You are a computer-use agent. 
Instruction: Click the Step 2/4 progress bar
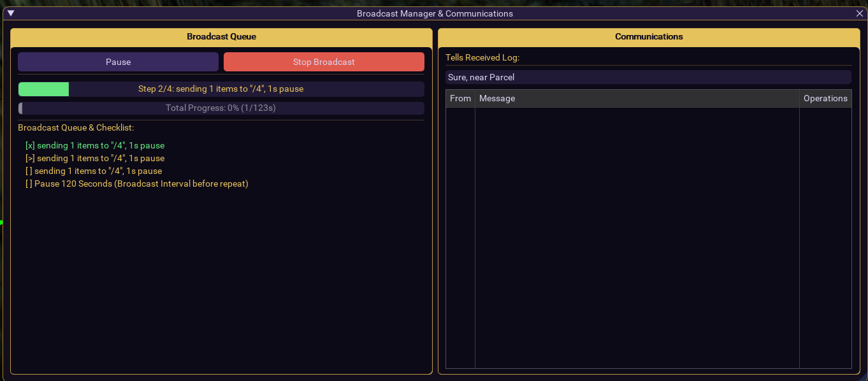pos(221,89)
